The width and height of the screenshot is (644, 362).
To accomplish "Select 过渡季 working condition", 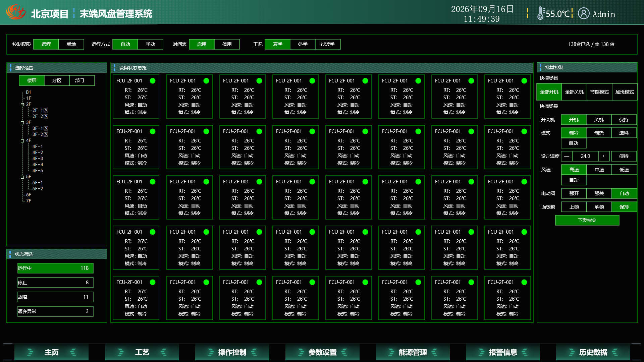I will click(x=328, y=44).
